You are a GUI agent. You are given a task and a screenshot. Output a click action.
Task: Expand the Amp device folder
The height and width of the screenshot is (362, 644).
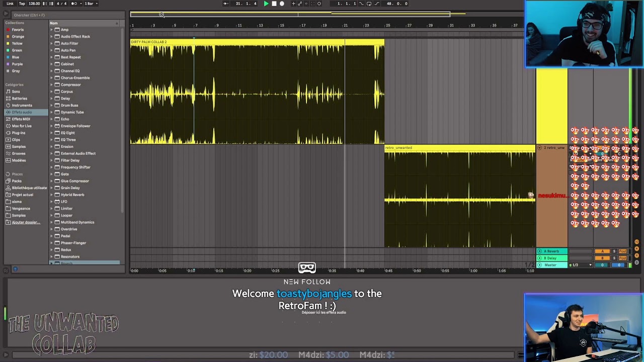click(x=51, y=30)
